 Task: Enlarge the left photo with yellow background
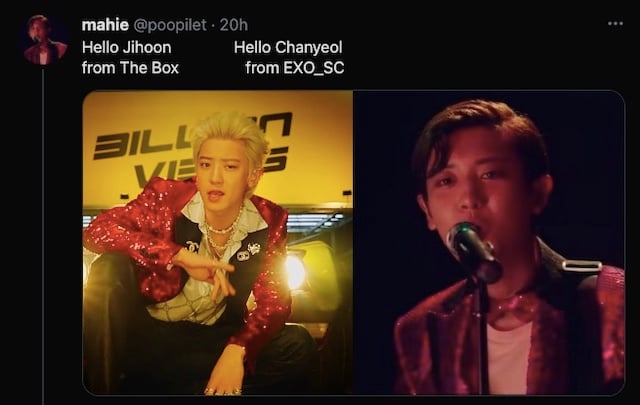(x=218, y=243)
